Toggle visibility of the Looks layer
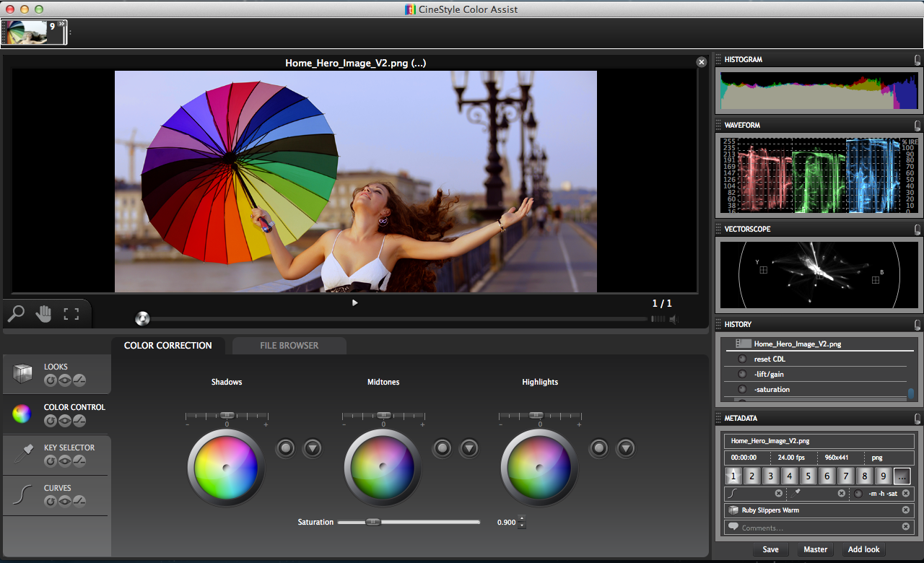This screenshot has width=924, height=563. point(65,380)
